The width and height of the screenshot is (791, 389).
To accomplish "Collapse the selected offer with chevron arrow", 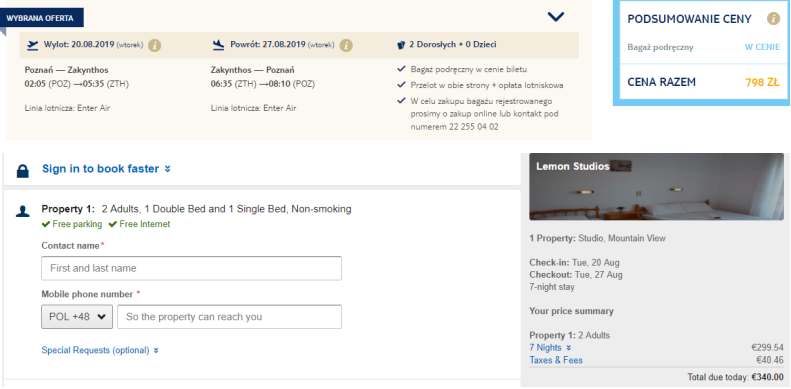I will (555, 17).
